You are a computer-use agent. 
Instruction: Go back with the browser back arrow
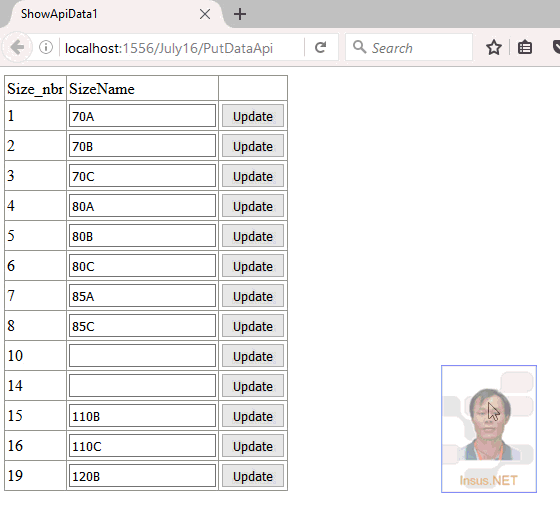17,47
